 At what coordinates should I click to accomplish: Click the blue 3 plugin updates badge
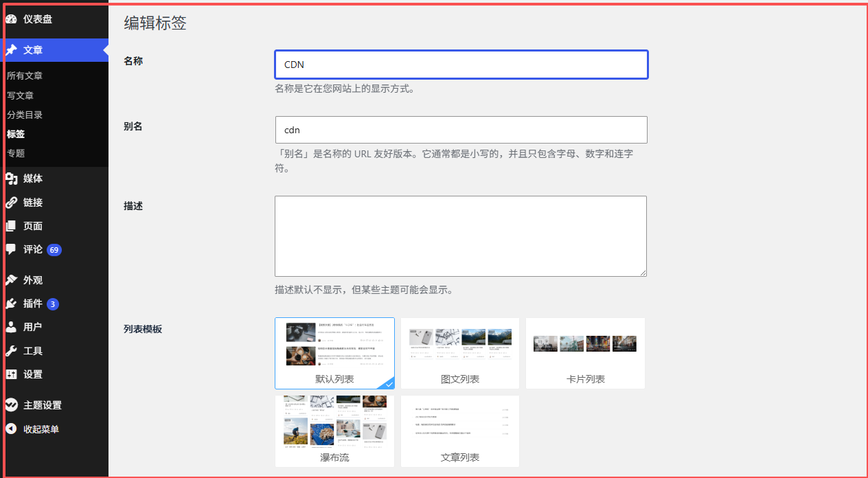[x=53, y=304]
